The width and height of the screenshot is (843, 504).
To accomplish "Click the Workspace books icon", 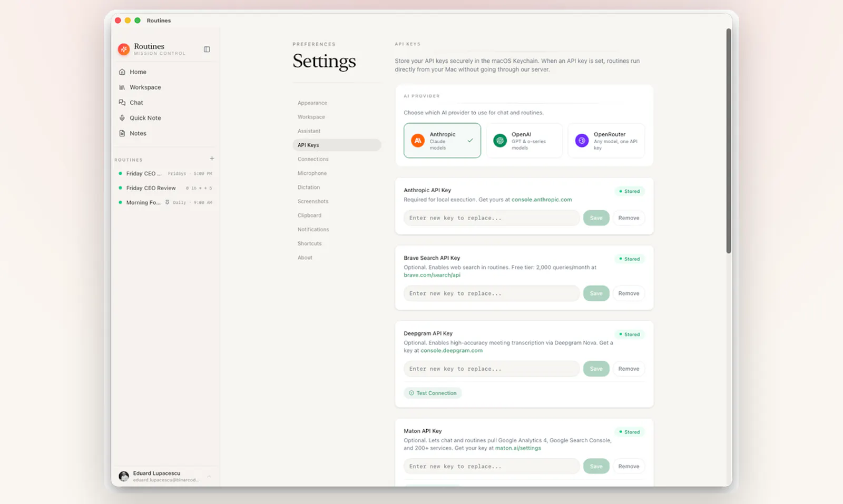I will tap(122, 87).
